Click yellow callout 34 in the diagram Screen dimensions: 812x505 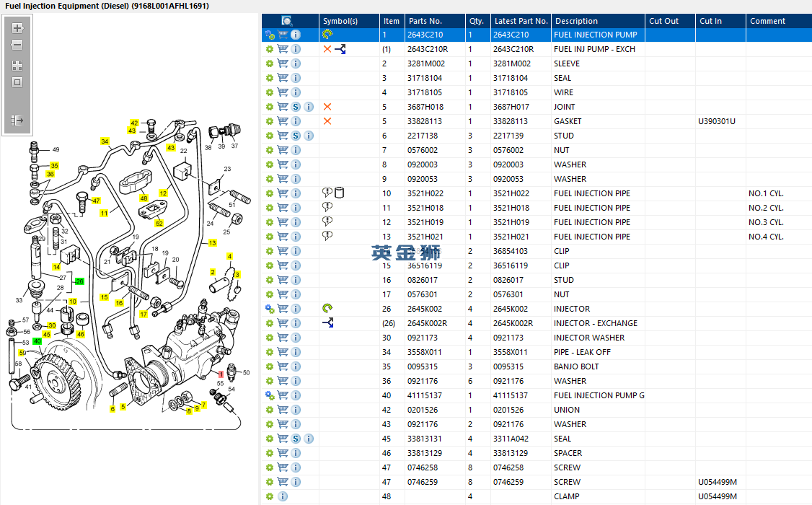105,141
